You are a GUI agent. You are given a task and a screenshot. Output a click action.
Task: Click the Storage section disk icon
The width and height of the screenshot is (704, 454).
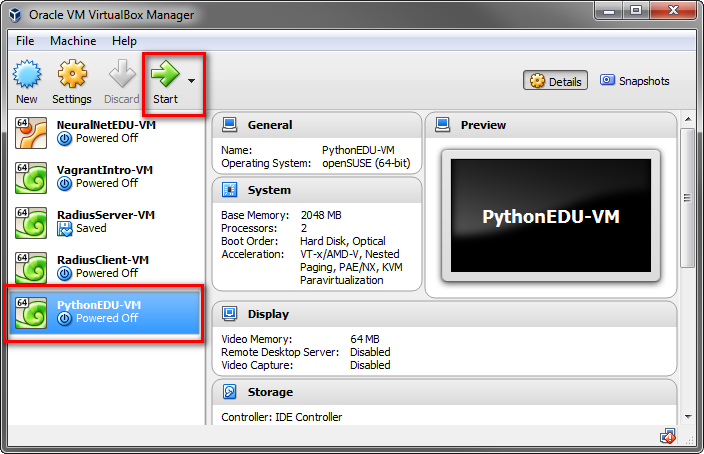pyautogui.click(x=229, y=392)
